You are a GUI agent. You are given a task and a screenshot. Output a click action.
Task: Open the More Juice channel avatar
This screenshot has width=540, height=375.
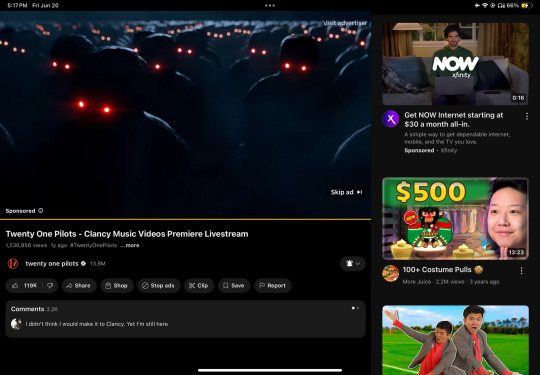point(391,273)
